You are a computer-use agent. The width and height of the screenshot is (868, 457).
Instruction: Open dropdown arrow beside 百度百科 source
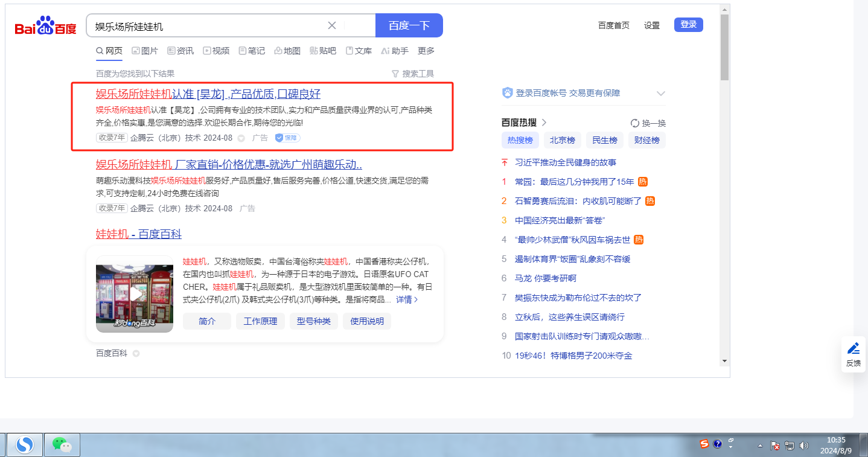[136, 354]
